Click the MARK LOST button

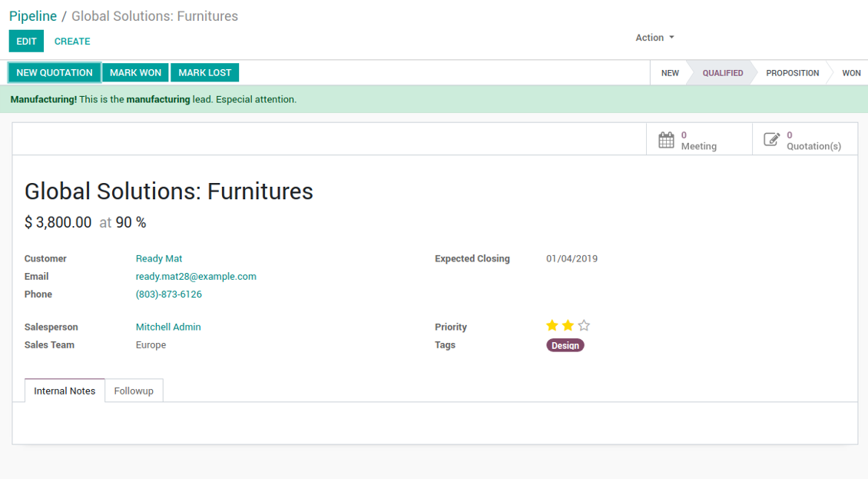[205, 72]
